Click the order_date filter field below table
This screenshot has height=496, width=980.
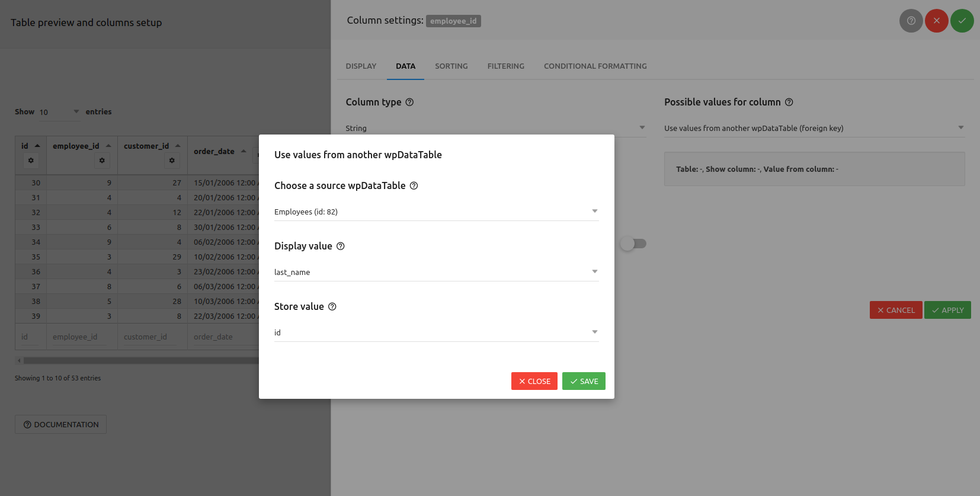click(x=225, y=337)
